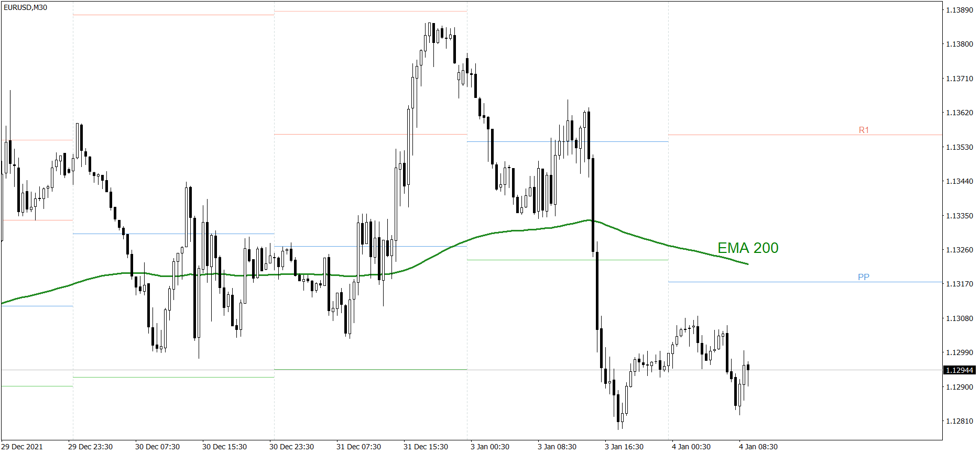This screenshot has height=454, width=980.
Task: Select the EMA 200 indicator label
Action: (x=748, y=248)
